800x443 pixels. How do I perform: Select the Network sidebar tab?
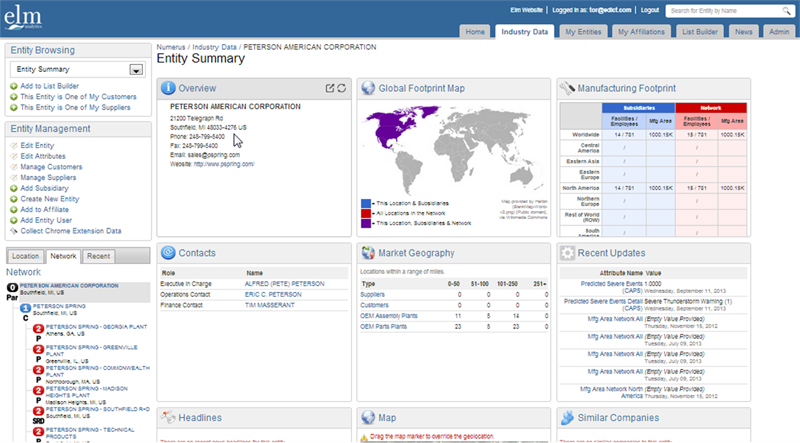(x=63, y=256)
